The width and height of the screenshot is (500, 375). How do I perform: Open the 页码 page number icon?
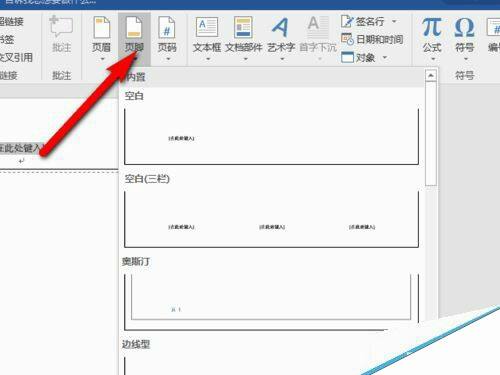[x=167, y=28]
